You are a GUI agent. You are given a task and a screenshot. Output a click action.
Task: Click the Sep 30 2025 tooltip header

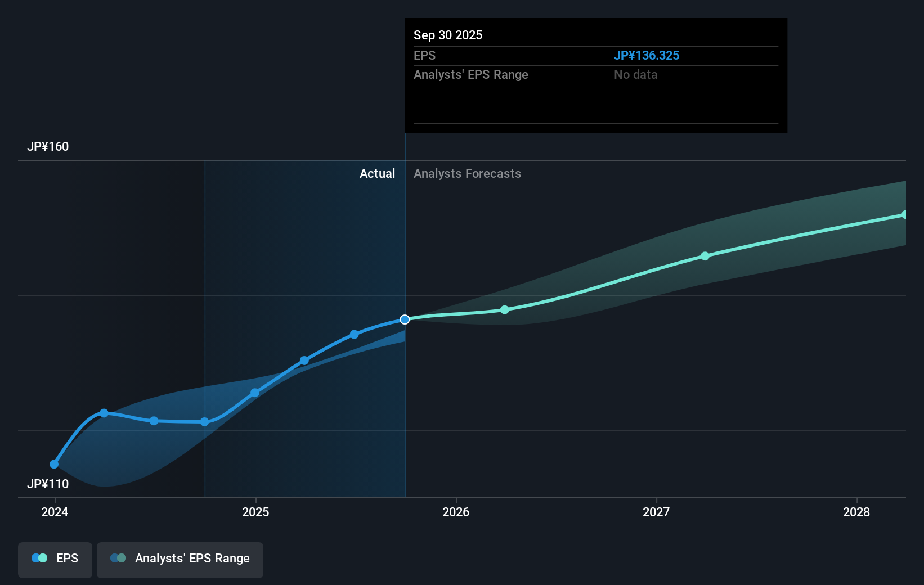pos(447,35)
